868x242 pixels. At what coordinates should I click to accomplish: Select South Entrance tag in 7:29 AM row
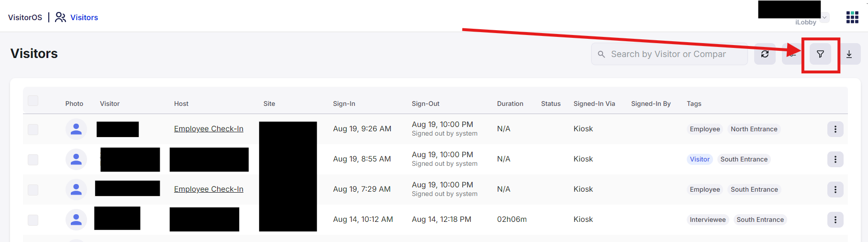pyautogui.click(x=754, y=189)
